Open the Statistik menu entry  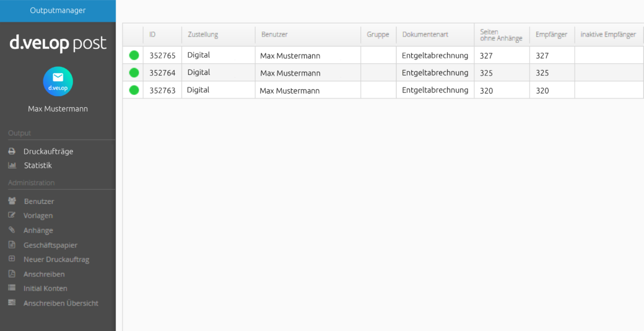pos(38,165)
